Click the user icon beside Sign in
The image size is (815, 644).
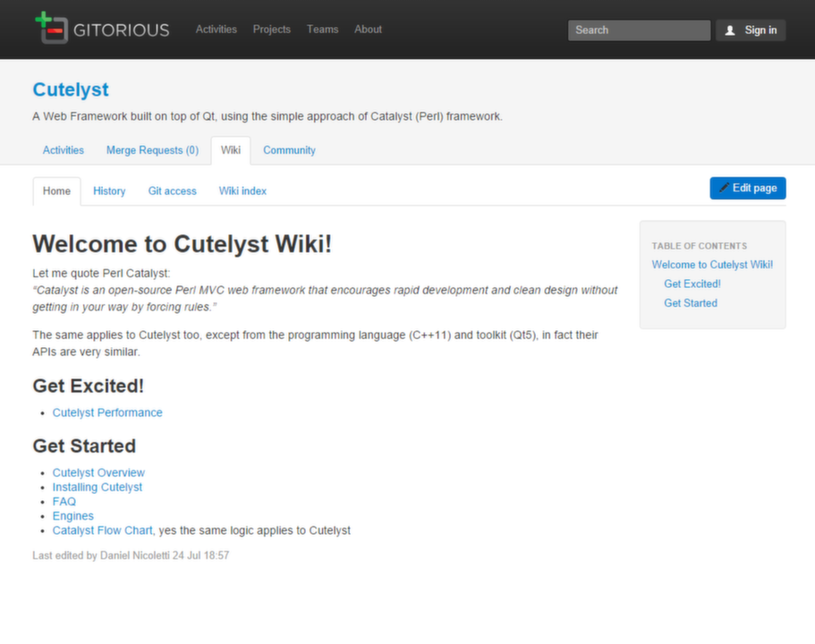(730, 30)
